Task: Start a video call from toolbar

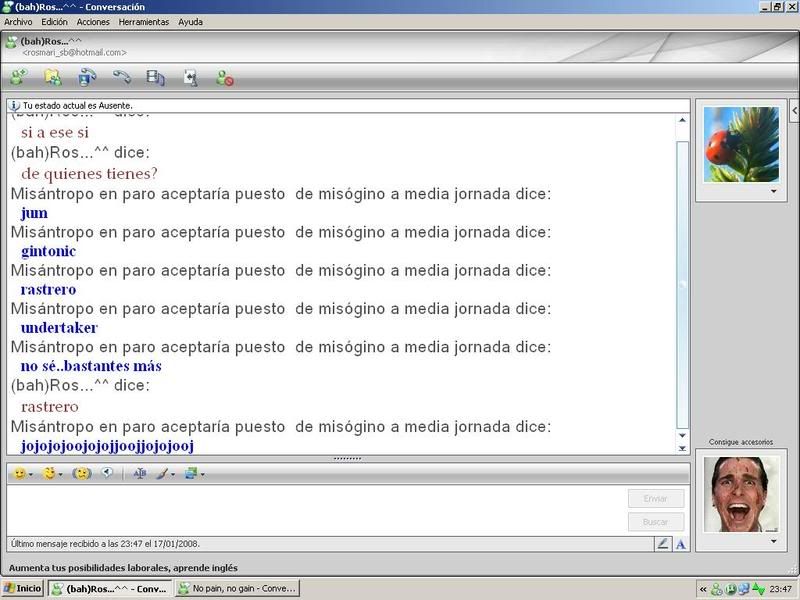Action: [87, 78]
